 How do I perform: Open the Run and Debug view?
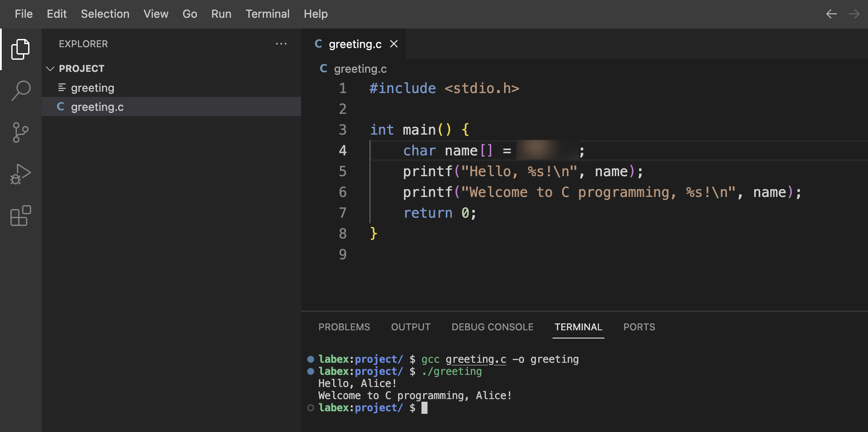click(20, 174)
